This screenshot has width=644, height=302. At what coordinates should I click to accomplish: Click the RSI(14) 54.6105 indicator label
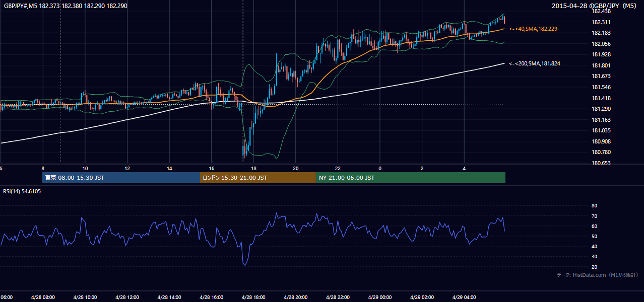(x=22, y=191)
